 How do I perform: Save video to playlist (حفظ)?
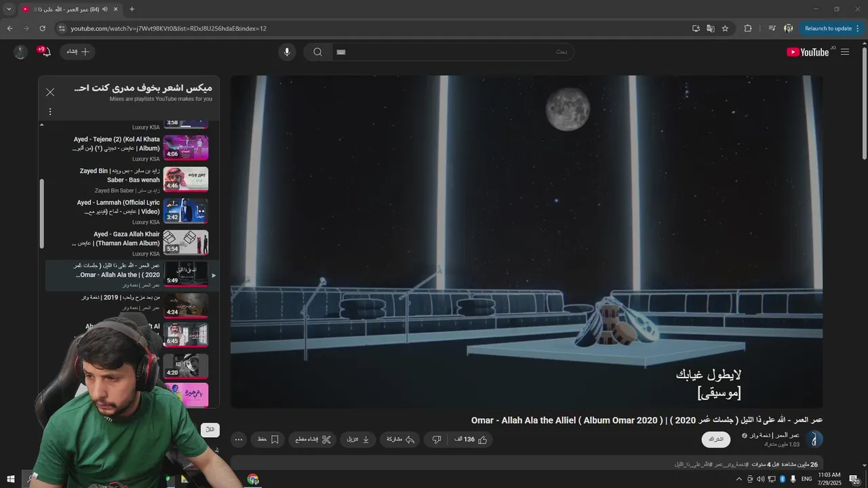269,439
